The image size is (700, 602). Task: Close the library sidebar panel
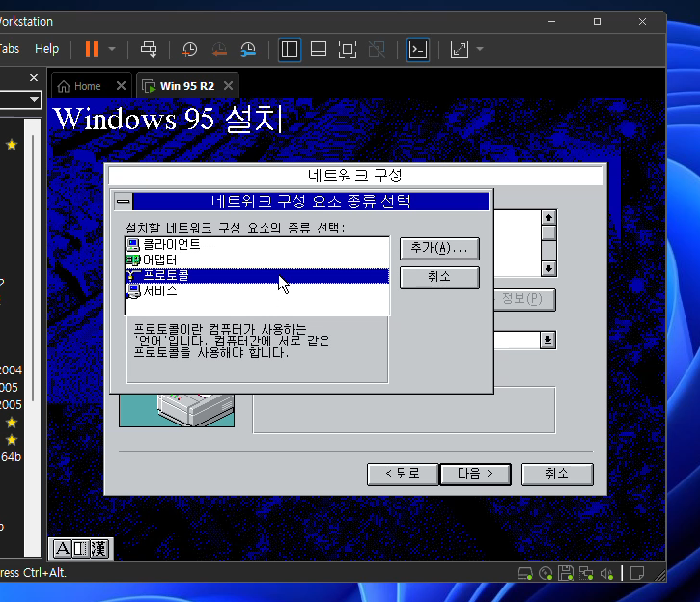pyautogui.click(x=34, y=77)
